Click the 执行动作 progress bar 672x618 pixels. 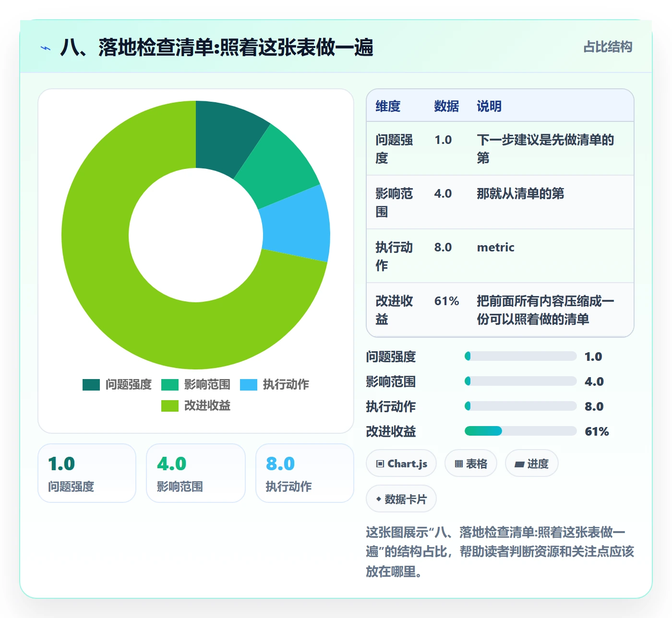click(520, 406)
